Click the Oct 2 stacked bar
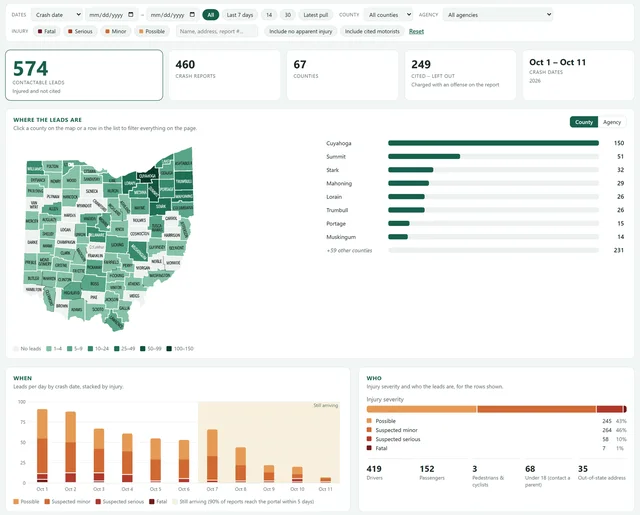 (71, 447)
